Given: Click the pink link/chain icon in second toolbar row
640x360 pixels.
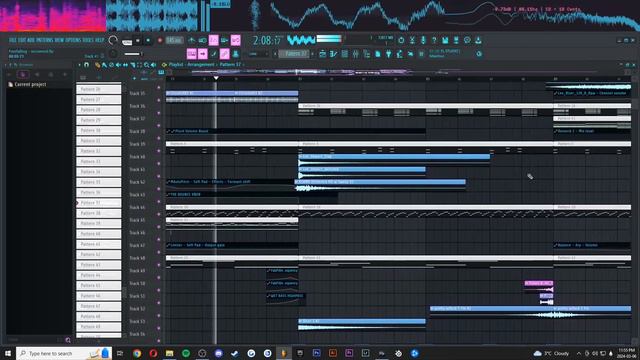Looking at the screenshot, I should click(224, 54).
